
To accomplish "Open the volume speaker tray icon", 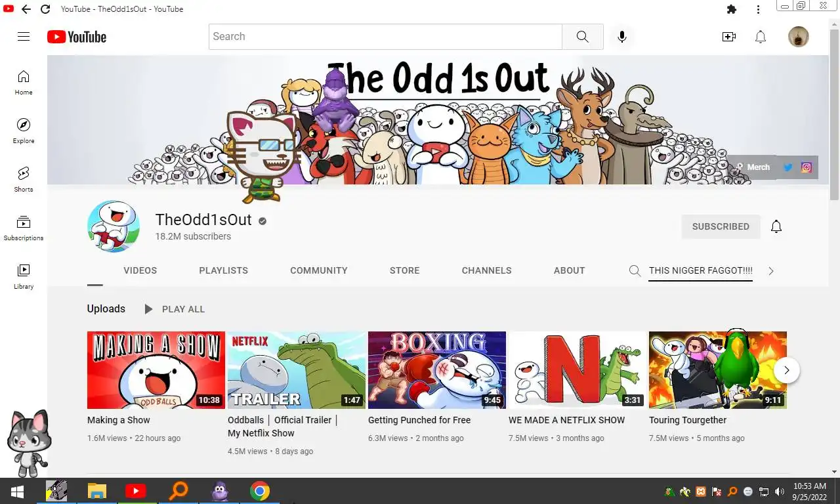I will [x=780, y=492].
